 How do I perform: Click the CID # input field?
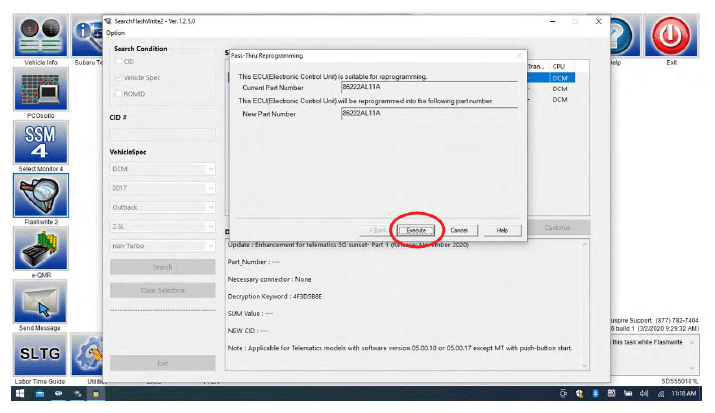[x=162, y=134]
